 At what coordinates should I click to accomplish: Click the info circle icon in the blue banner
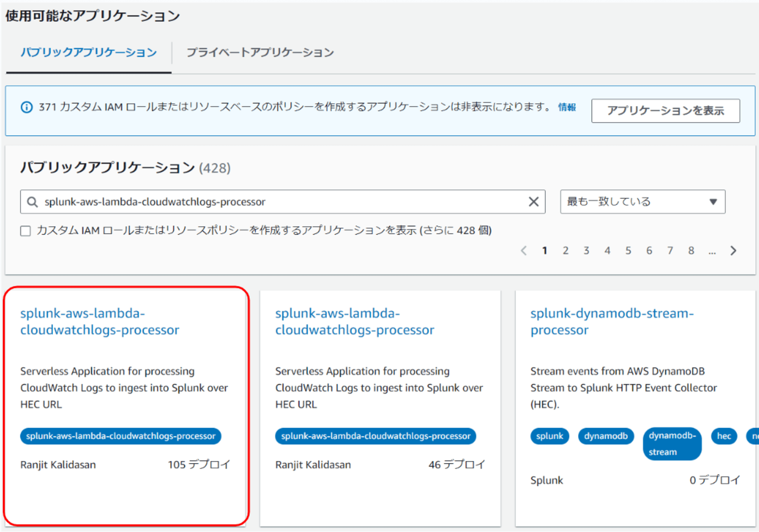(x=27, y=107)
